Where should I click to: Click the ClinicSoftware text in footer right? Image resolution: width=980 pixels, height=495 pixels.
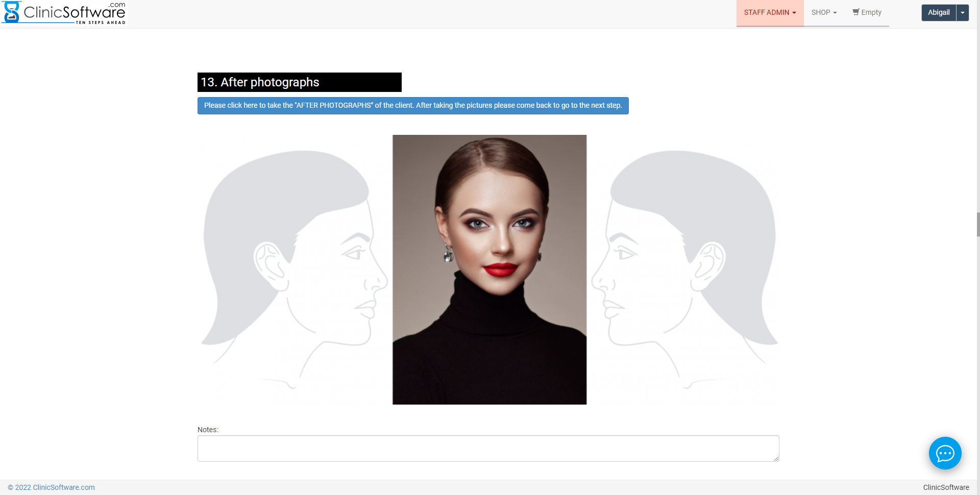click(x=945, y=487)
